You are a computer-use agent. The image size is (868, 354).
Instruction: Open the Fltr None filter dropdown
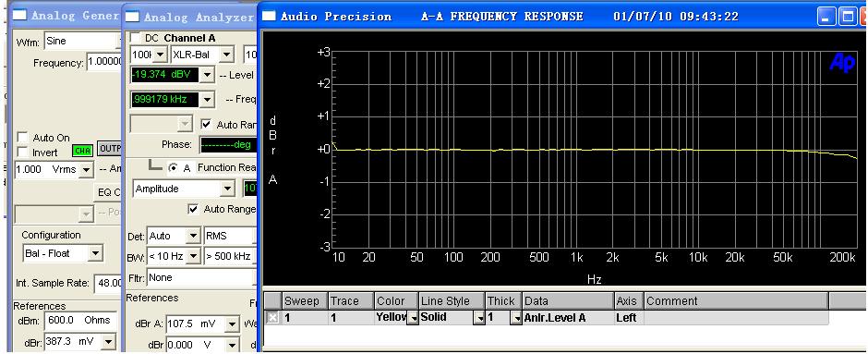tap(255, 277)
